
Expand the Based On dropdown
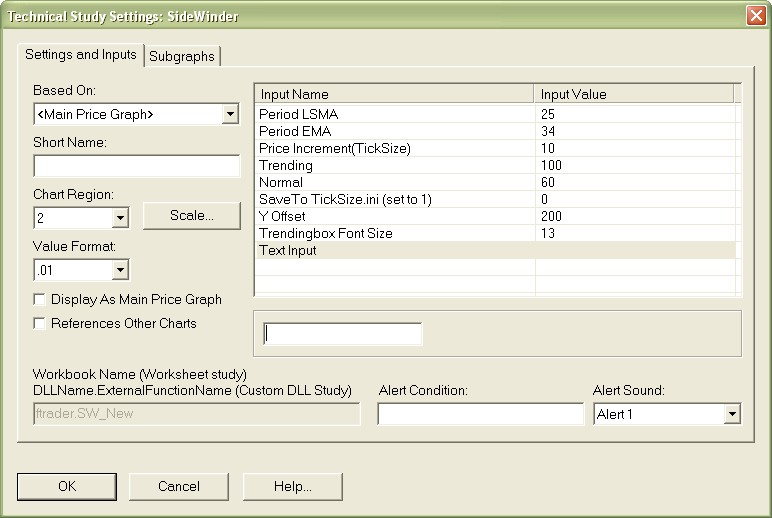[x=230, y=114]
